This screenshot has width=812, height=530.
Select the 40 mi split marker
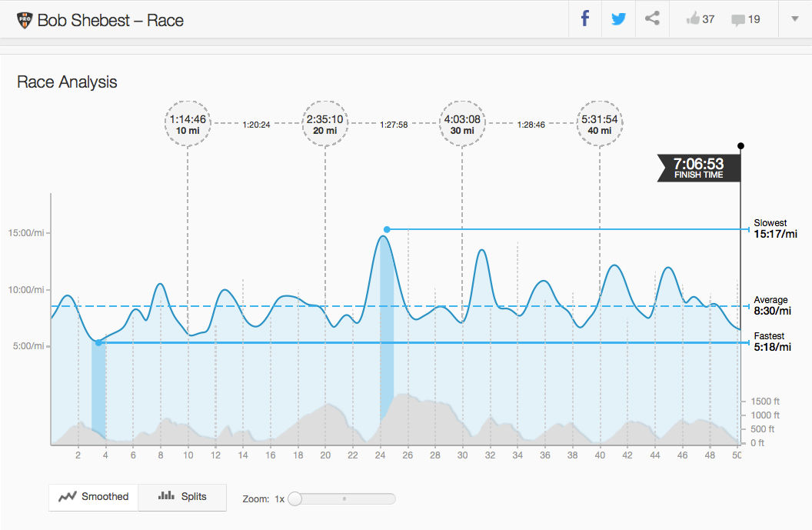pos(599,123)
